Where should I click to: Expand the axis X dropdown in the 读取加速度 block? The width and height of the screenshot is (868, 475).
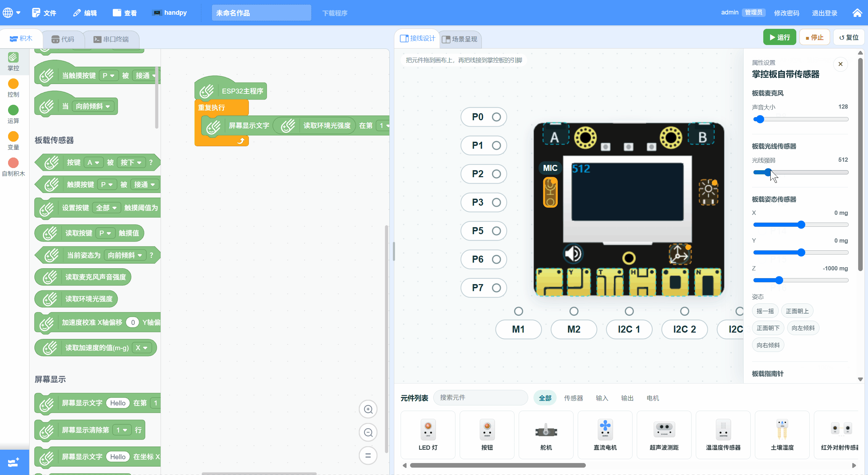pos(142,348)
